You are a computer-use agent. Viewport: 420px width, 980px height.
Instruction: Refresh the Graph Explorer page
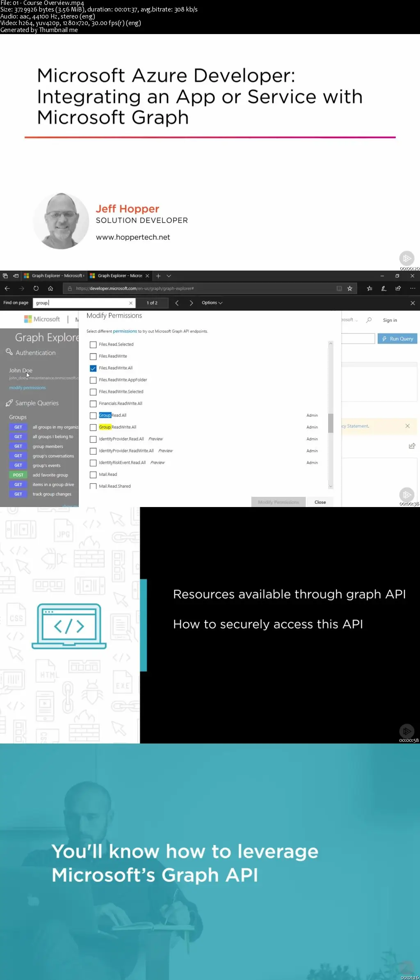[36, 288]
